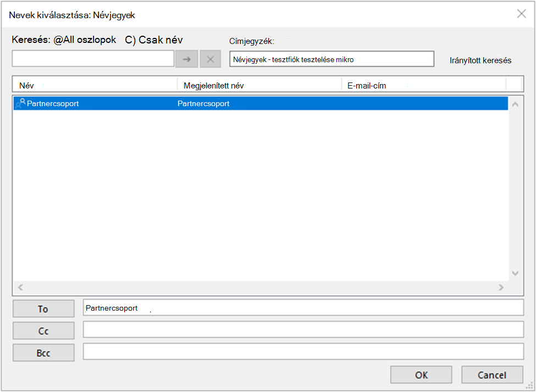The width and height of the screenshot is (536, 392).
Task: Dismiss dialog with Cancel button
Action: coord(492,374)
